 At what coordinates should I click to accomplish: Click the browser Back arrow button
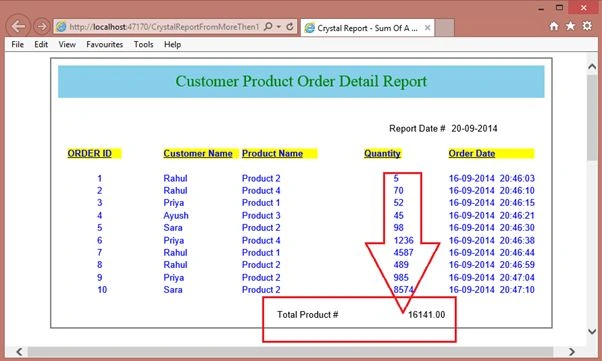(x=18, y=26)
